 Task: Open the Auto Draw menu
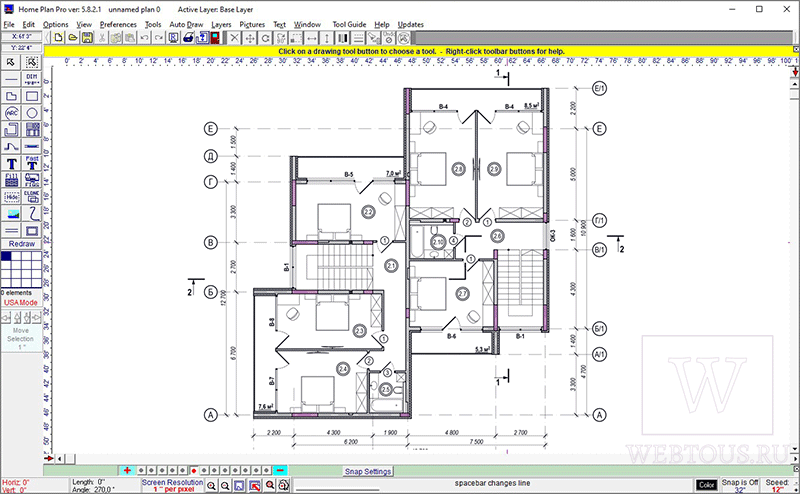(186, 24)
